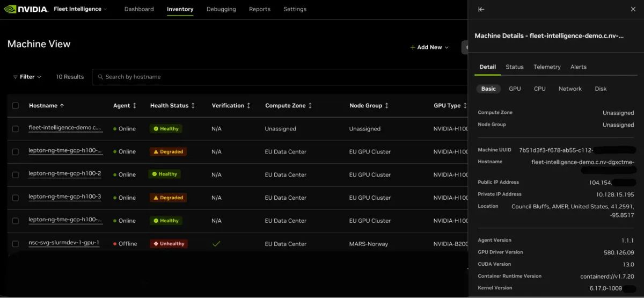644x298 pixels.
Task: Click the containerd://v1.7.20 runtime value
Action: tap(608, 277)
